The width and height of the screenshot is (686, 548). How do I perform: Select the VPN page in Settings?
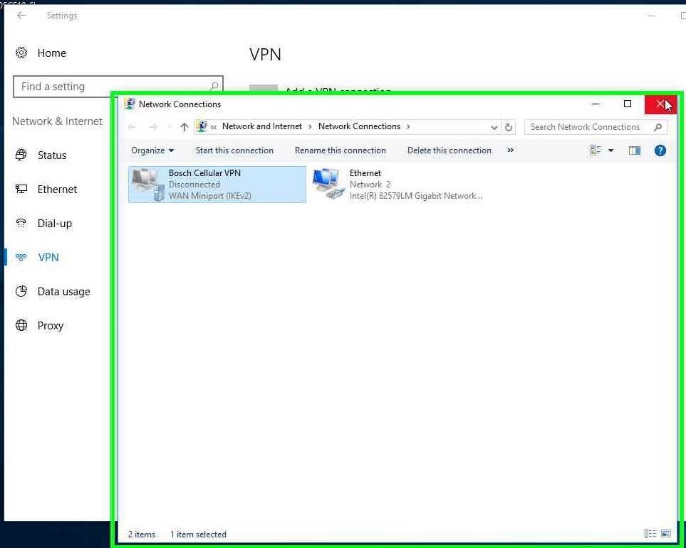48,257
